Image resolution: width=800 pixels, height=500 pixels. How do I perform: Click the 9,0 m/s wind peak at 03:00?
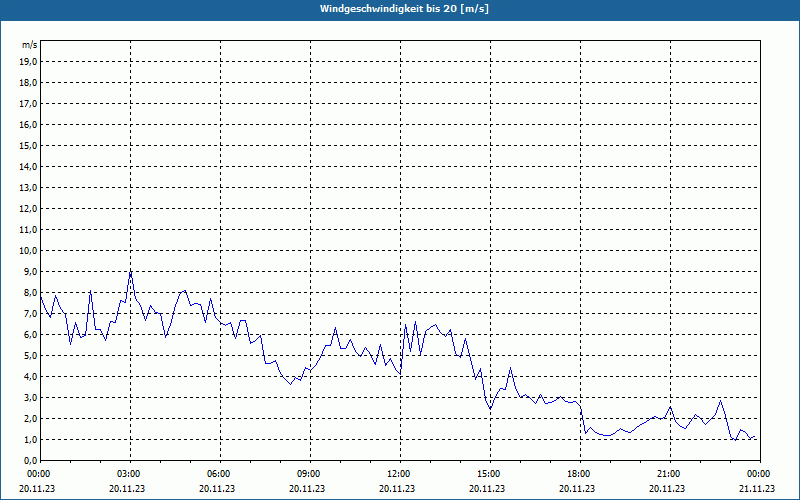131,272
